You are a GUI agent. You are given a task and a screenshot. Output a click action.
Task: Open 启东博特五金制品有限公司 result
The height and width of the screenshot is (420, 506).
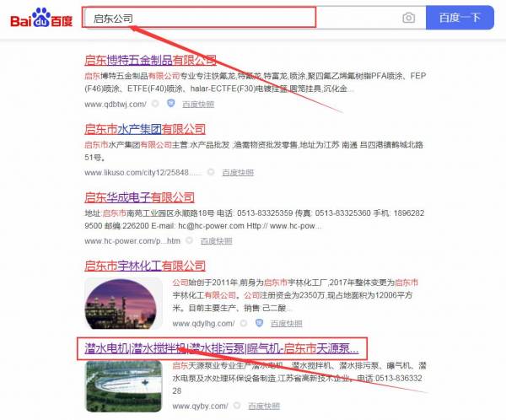coord(150,60)
